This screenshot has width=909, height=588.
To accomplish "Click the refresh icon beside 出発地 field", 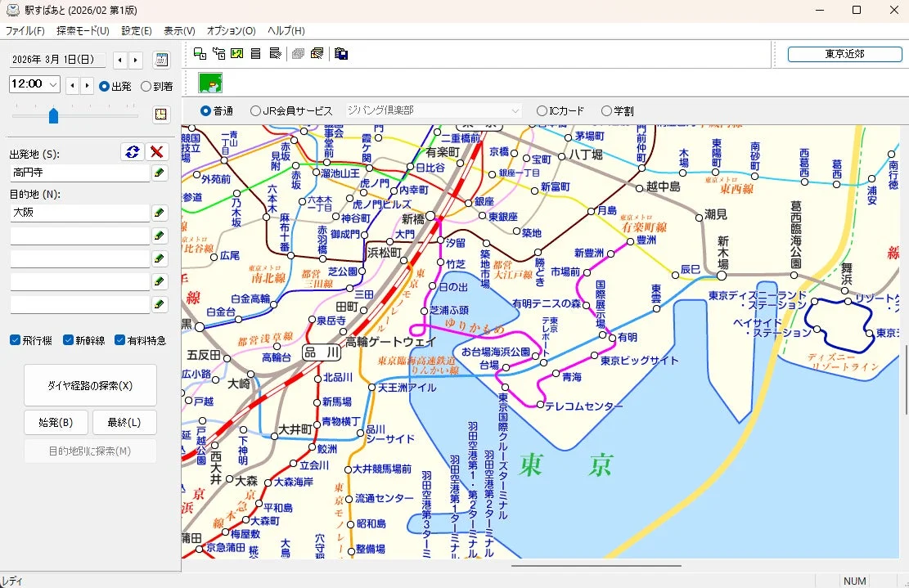I will click(131, 152).
